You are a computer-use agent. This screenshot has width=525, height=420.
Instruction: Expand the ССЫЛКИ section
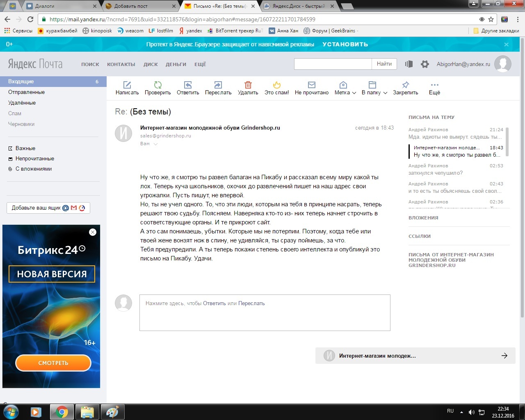click(x=420, y=236)
